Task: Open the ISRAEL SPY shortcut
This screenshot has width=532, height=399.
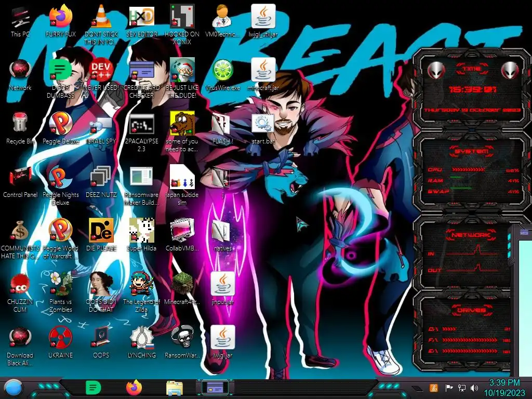Action: (x=101, y=124)
